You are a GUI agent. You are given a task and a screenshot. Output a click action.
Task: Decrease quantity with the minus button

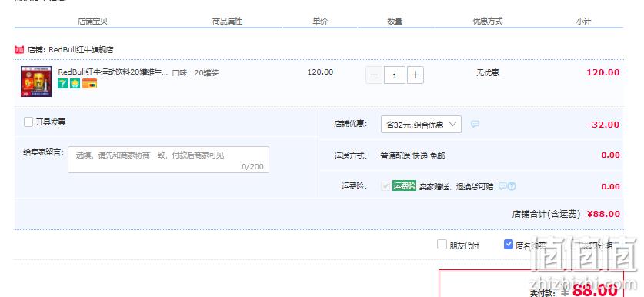click(374, 75)
